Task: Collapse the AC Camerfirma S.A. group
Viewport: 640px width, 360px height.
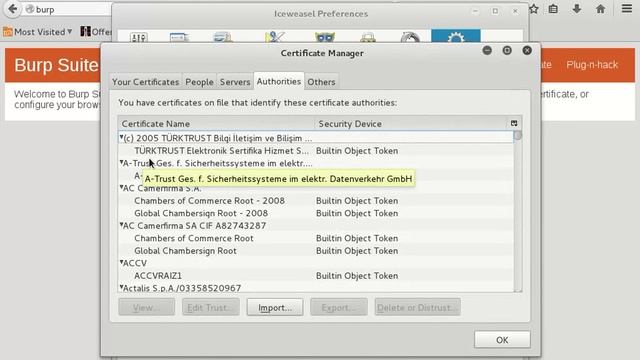Action: [121, 188]
